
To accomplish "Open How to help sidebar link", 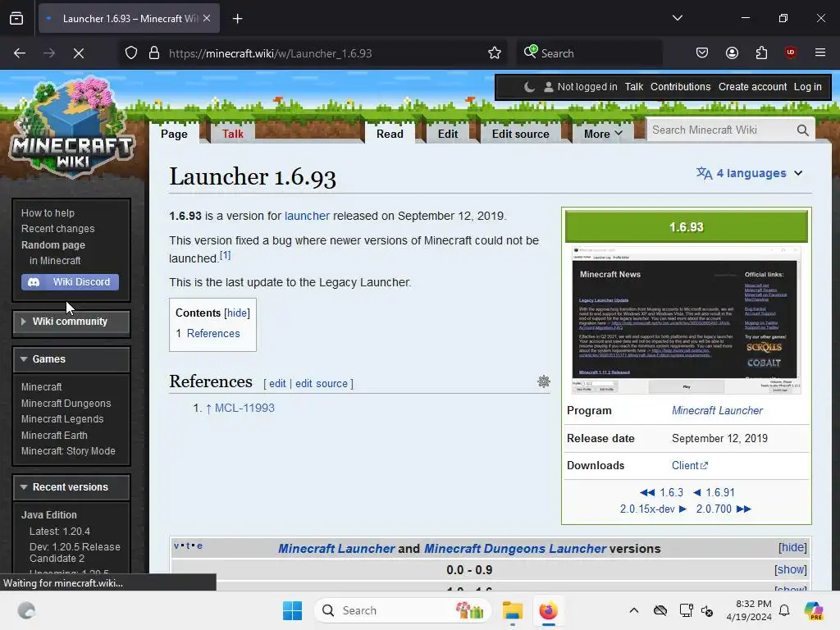I will (x=48, y=213).
